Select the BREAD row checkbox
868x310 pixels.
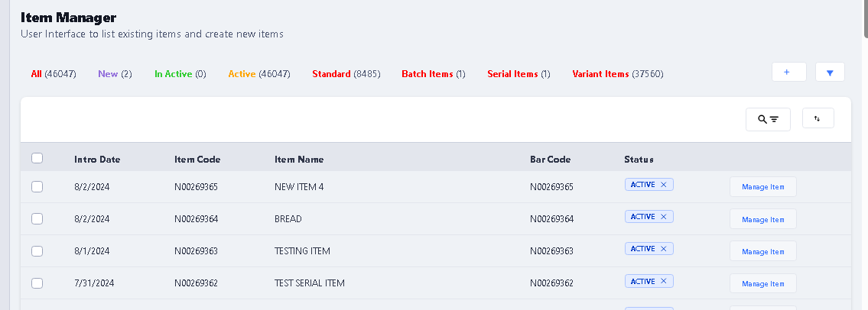37,219
